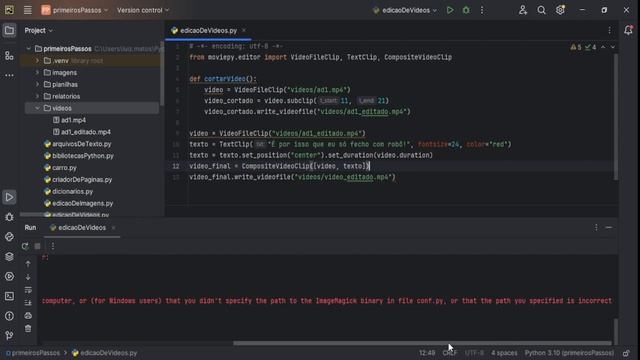Viewport: 640px width, 360px height.
Task: Open primeirosPassos project dropdown
Action: click(75, 10)
